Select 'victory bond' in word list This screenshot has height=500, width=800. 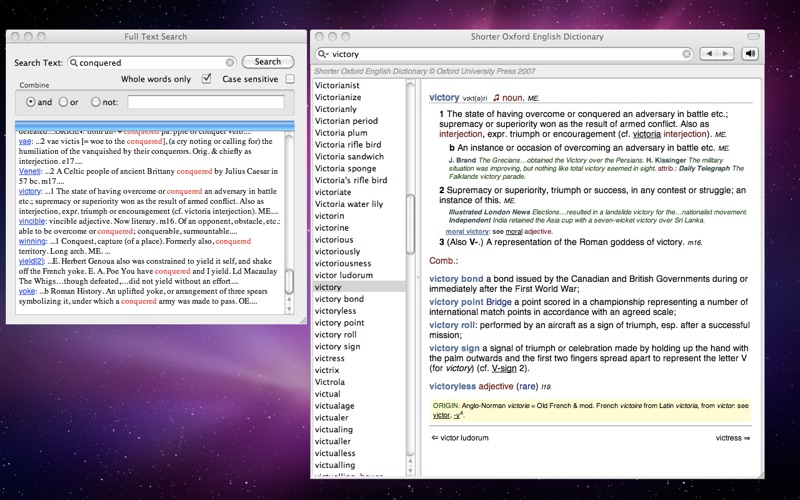[x=339, y=299]
